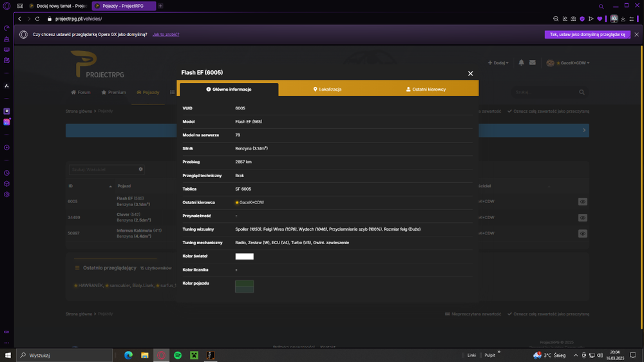
Task: Click 'Oznacz całą zawartość jako przeczytaną' at top
Action: point(548,111)
